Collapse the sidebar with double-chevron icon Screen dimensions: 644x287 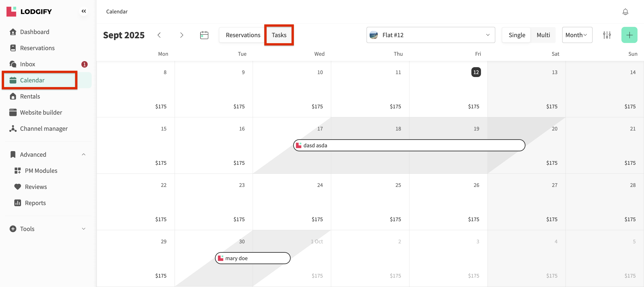coord(83,11)
